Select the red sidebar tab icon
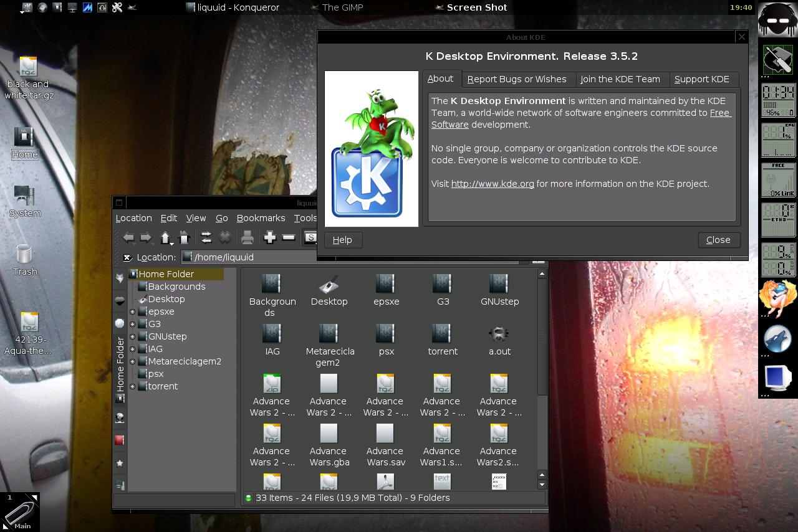The width and height of the screenshot is (798, 532). click(x=120, y=440)
